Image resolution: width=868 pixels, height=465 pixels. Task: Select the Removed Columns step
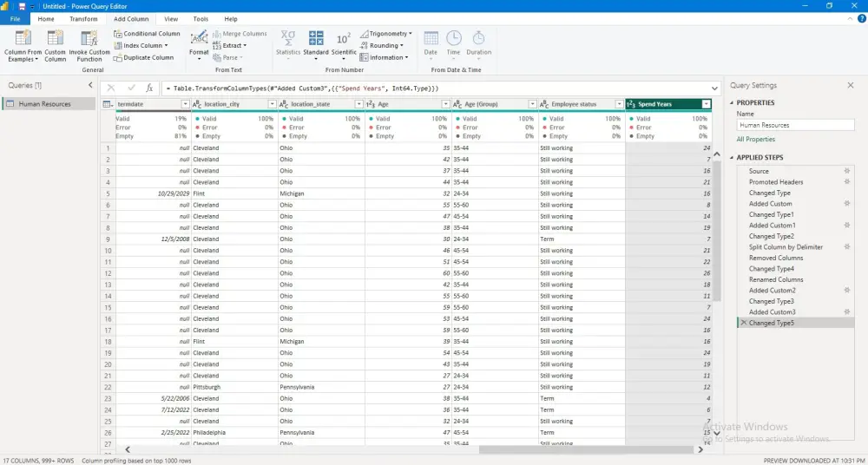775,258
